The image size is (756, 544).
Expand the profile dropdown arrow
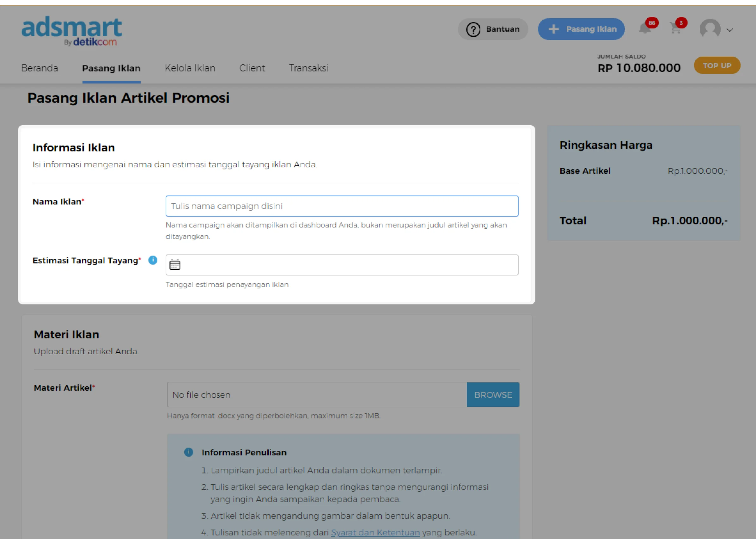pos(730,30)
